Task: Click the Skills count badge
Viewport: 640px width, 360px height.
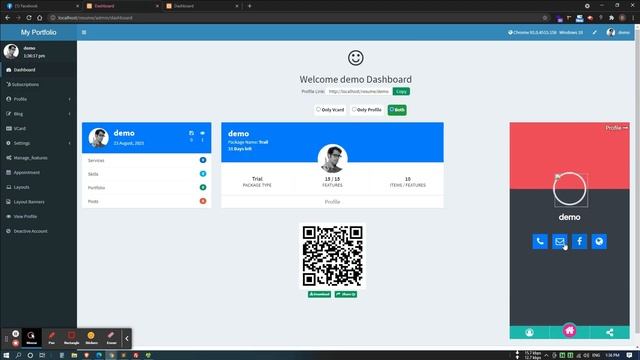Action: 203,174
